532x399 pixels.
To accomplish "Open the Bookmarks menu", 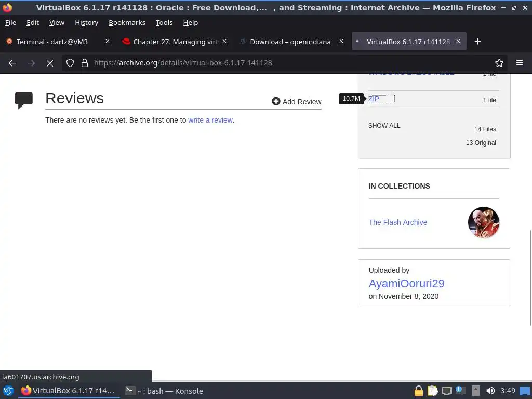I will [x=127, y=23].
